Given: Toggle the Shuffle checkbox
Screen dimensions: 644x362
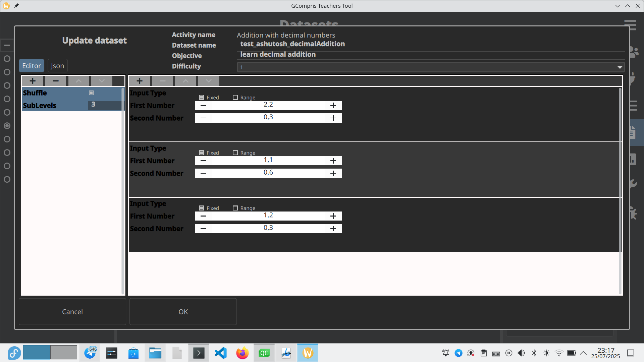Looking at the screenshot, I should point(91,93).
